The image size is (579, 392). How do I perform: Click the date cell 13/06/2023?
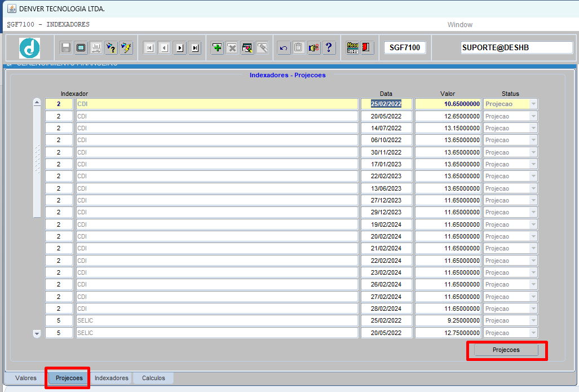(x=386, y=188)
